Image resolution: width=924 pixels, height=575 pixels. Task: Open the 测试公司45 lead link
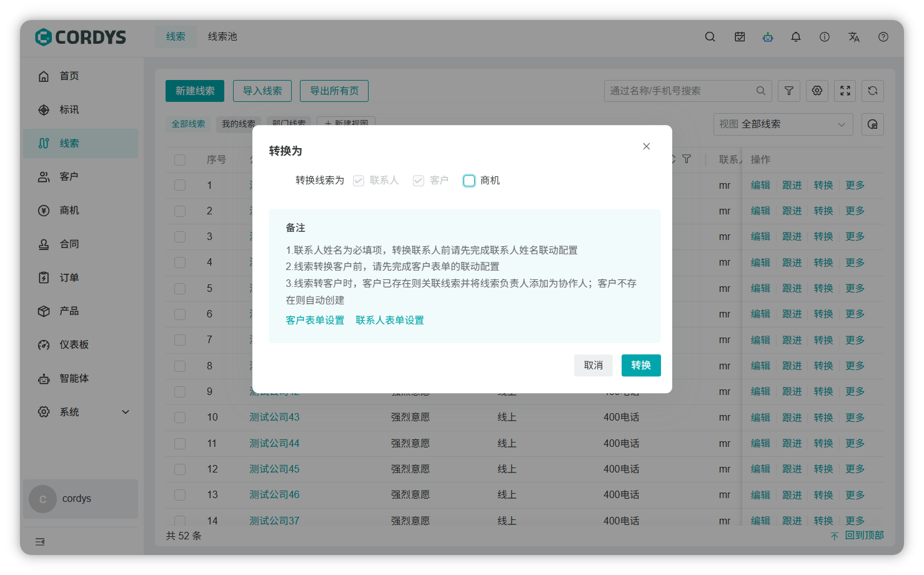point(275,469)
